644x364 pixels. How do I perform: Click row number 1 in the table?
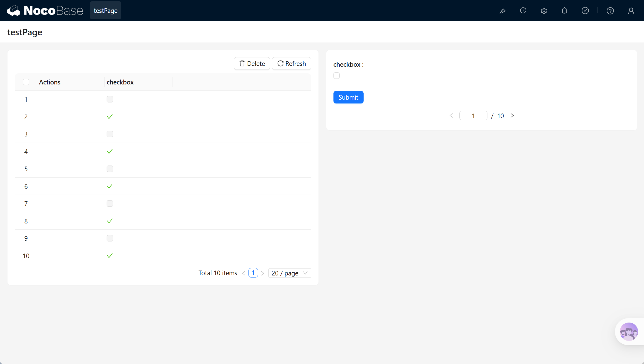[x=26, y=99]
